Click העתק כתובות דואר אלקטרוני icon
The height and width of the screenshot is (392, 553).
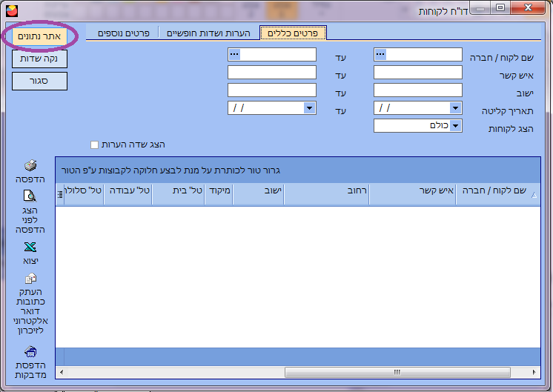click(30, 279)
